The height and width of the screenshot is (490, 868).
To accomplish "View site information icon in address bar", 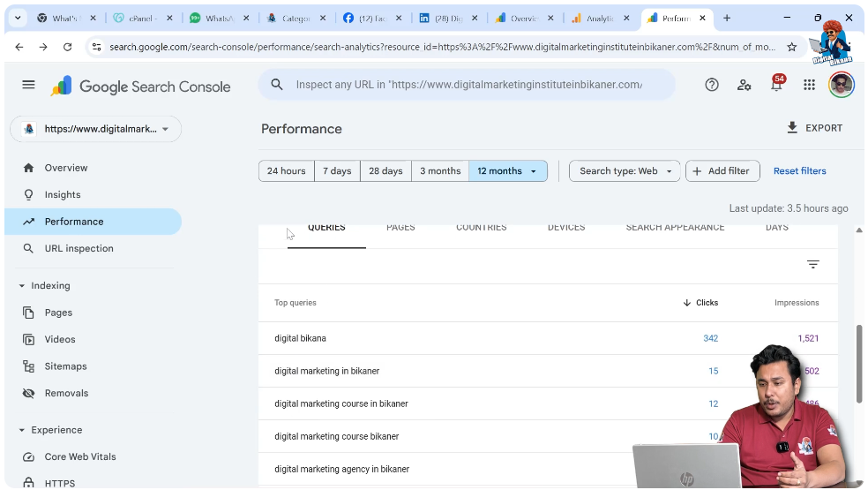I will 97,47.
